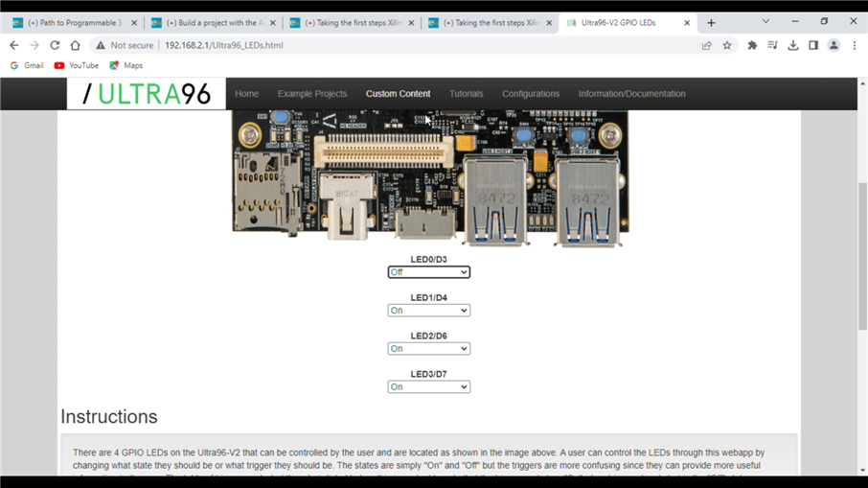This screenshot has height=488, width=868.
Task: Reload the Ultra96 LEDs page
Action: 55,45
